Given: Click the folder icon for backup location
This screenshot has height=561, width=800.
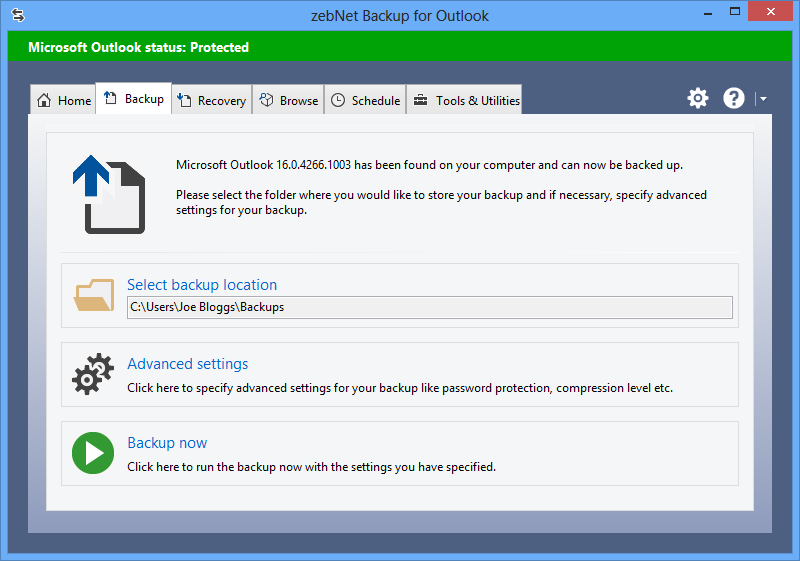Looking at the screenshot, I should tap(94, 295).
